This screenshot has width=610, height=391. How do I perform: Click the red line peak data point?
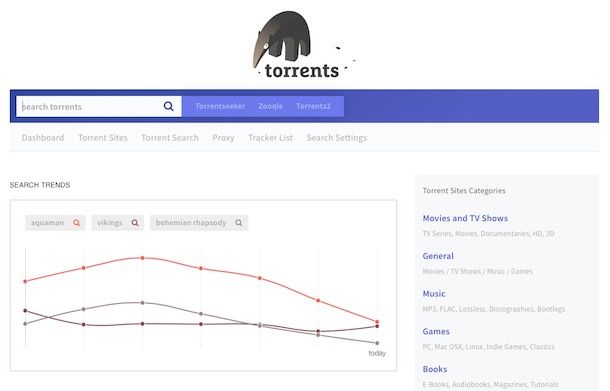coord(142,258)
